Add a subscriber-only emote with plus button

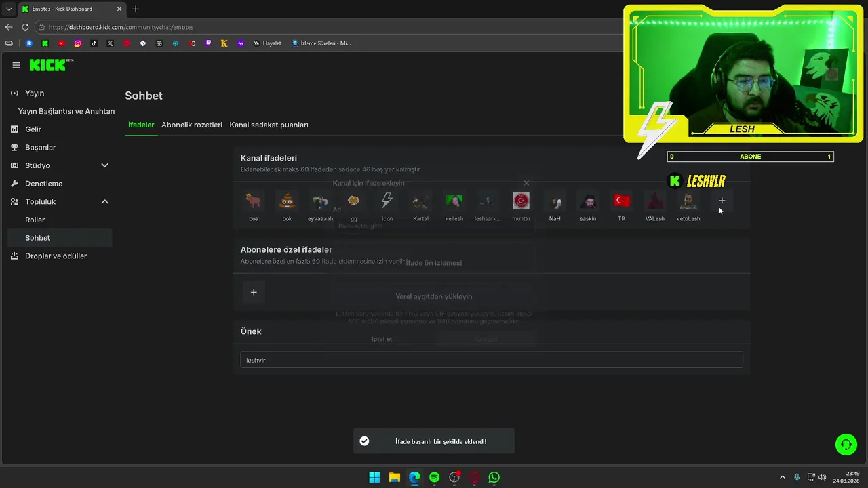(x=254, y=292)
